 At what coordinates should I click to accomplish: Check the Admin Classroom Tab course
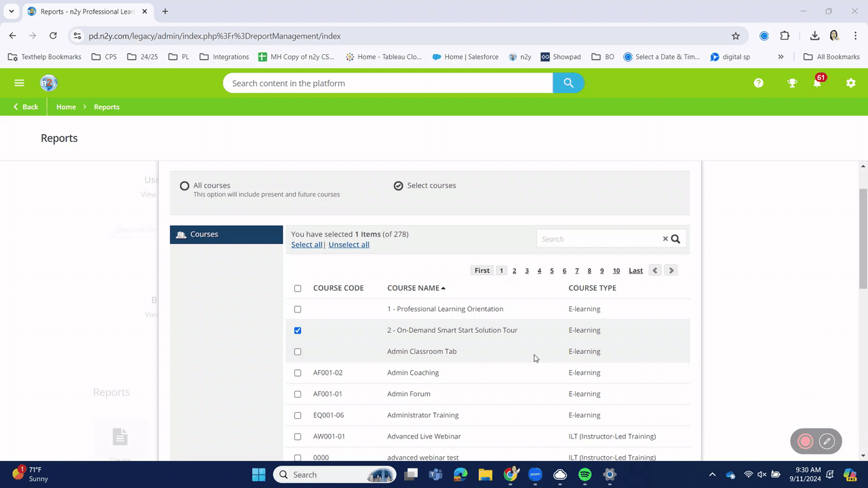(x=298, y=352)
